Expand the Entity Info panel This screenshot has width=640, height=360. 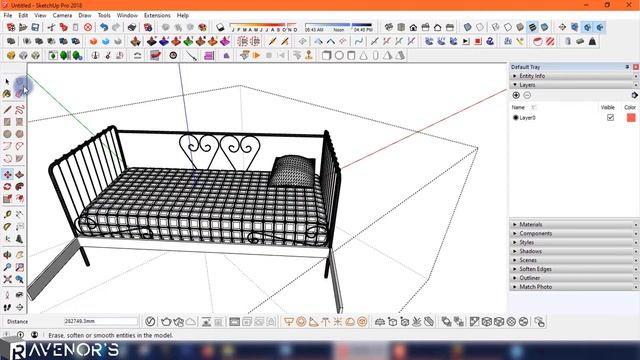click(573, 76)
